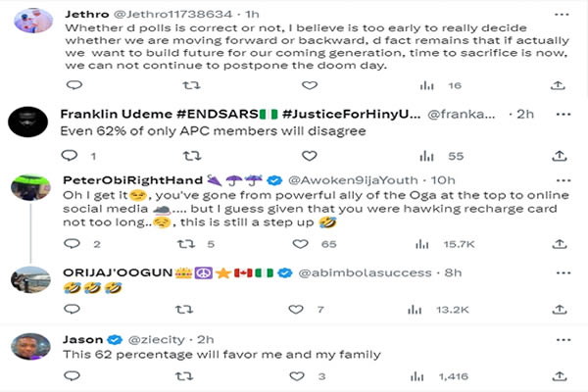Like Franklin Udeme's APC members tweet
Screen dimensions: 588x392
pyautogui.click(x=310, y=156)
